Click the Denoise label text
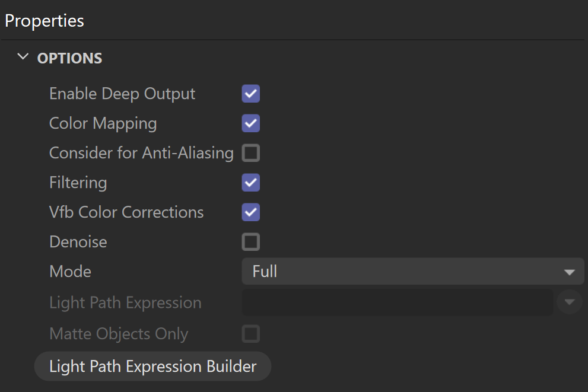Image resolution: width=588 pixels, height=392 pixels. click(78, 242)
